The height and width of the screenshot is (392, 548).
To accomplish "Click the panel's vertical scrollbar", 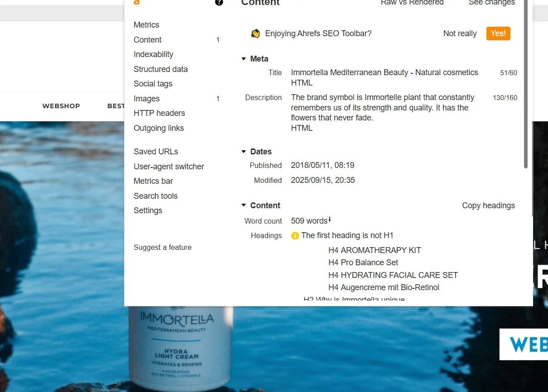I will (526, 84).
